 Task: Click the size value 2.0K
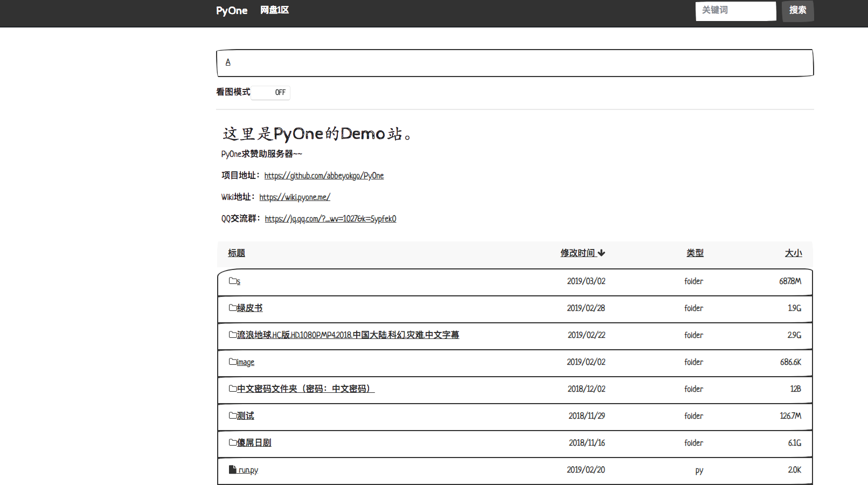795,469
